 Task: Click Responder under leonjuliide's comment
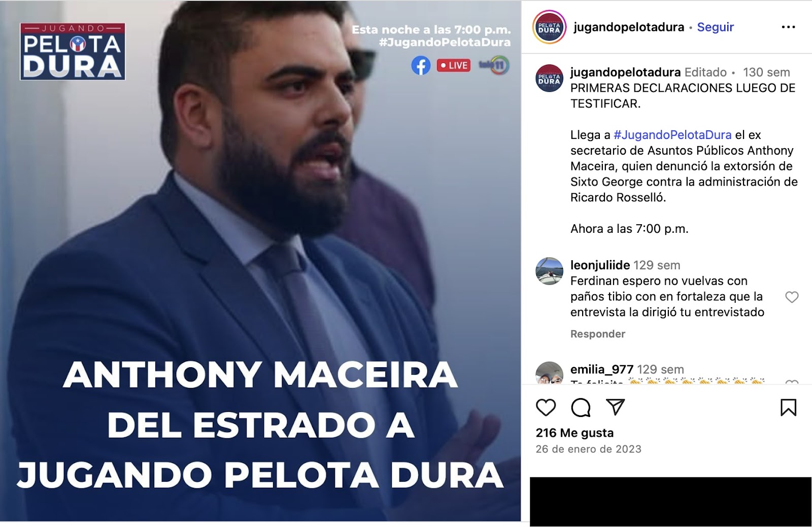point(597,334)
